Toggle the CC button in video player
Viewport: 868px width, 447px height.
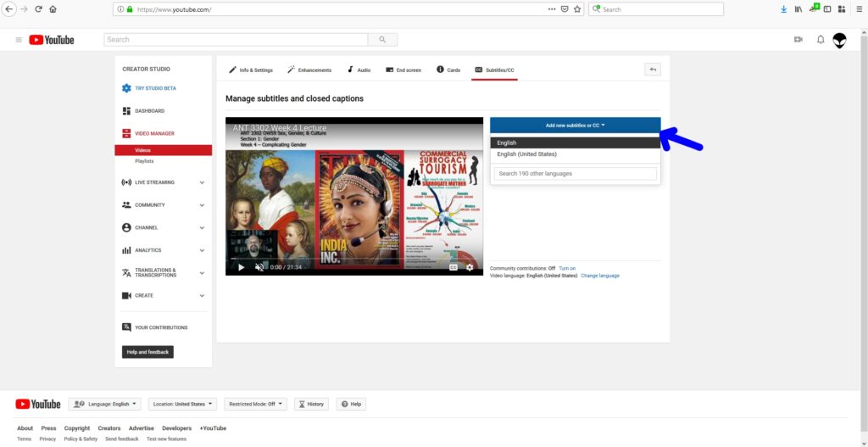(x=453, y=267)
